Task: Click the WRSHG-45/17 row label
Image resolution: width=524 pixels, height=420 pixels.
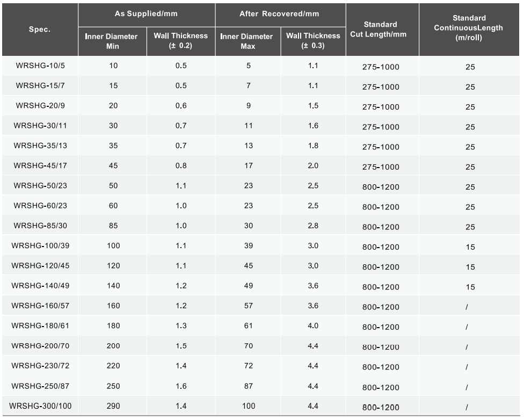Action: click(40, 166)
